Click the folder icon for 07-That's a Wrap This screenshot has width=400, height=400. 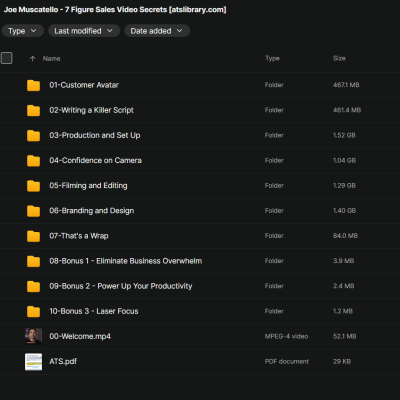[33, 236]
